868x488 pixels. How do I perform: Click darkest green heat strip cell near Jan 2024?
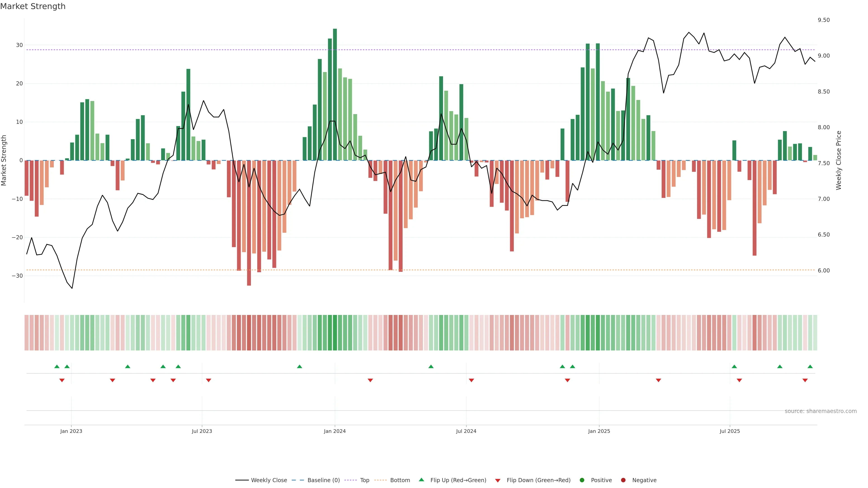tap(335, 333)
